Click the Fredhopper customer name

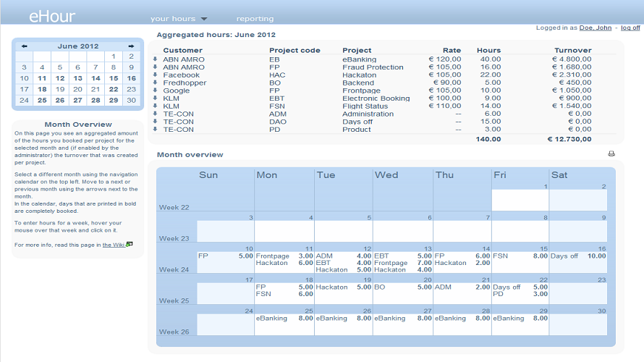coord(185,83)
